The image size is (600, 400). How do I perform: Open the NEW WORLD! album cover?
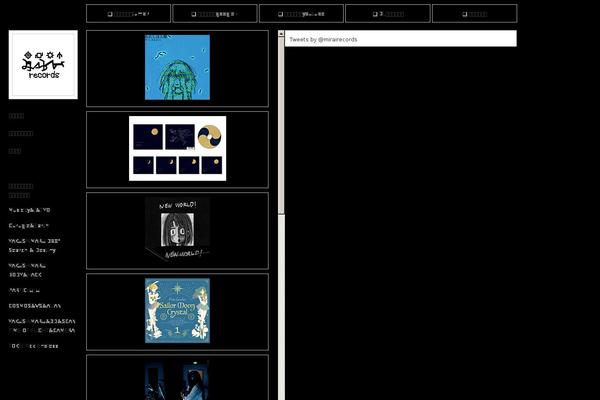point(177,229)
